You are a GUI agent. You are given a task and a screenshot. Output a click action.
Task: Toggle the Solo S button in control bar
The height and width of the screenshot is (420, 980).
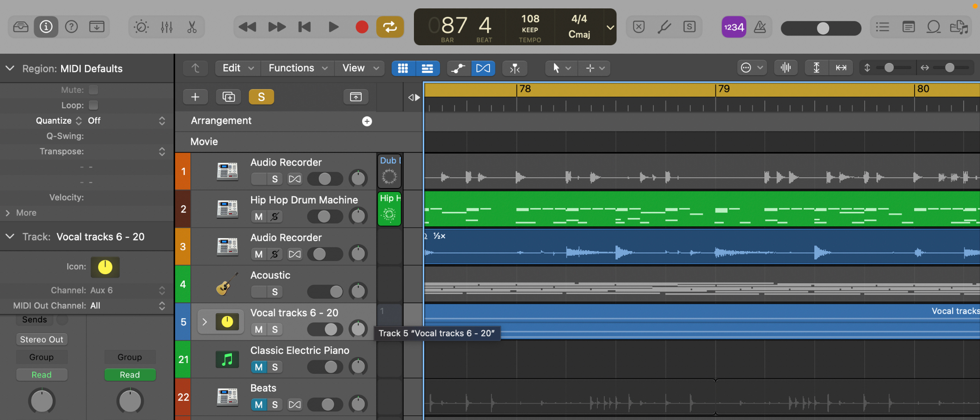(689, 27)
